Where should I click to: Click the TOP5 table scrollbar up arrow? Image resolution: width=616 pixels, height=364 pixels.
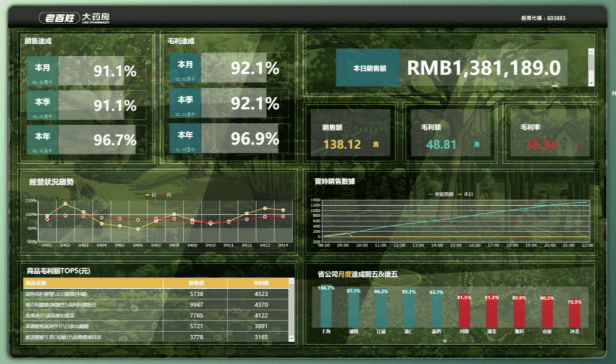click(x=292, y=281)
